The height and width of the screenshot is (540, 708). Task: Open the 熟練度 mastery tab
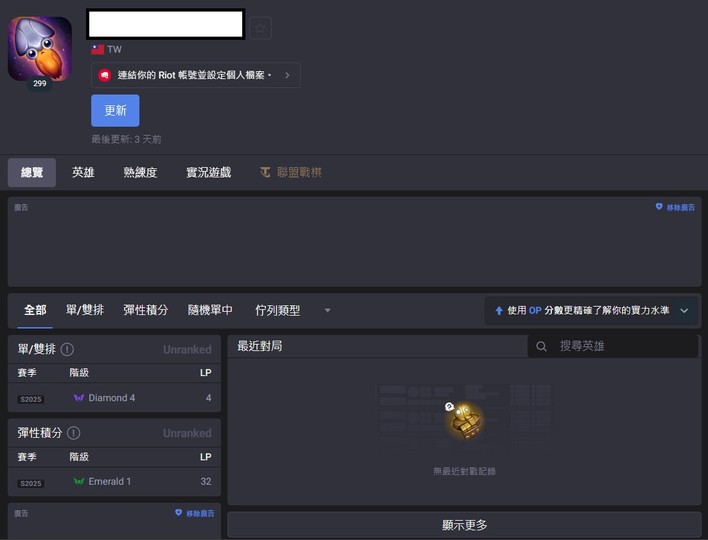[x=140, y=172]
